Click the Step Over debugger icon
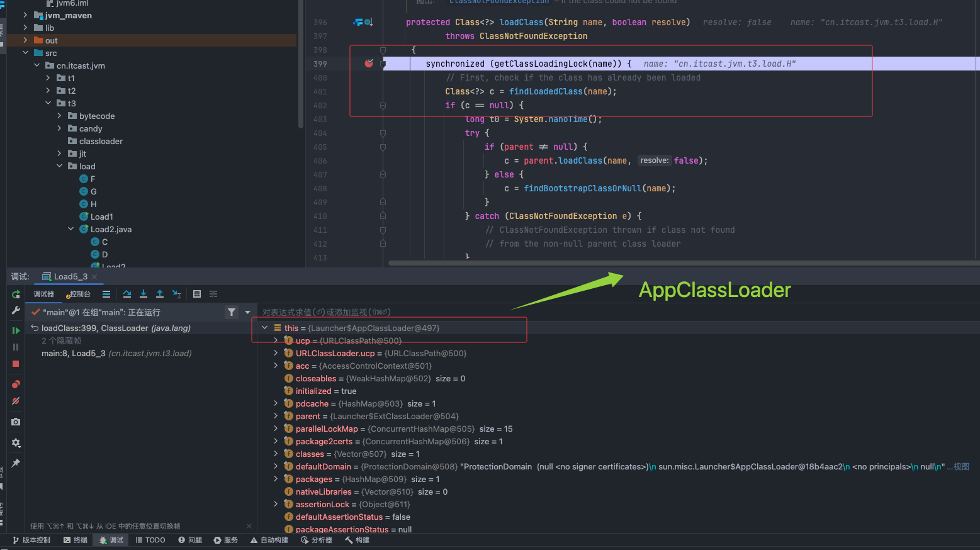This screenshot has height=550, width=980. pos(127,294)
